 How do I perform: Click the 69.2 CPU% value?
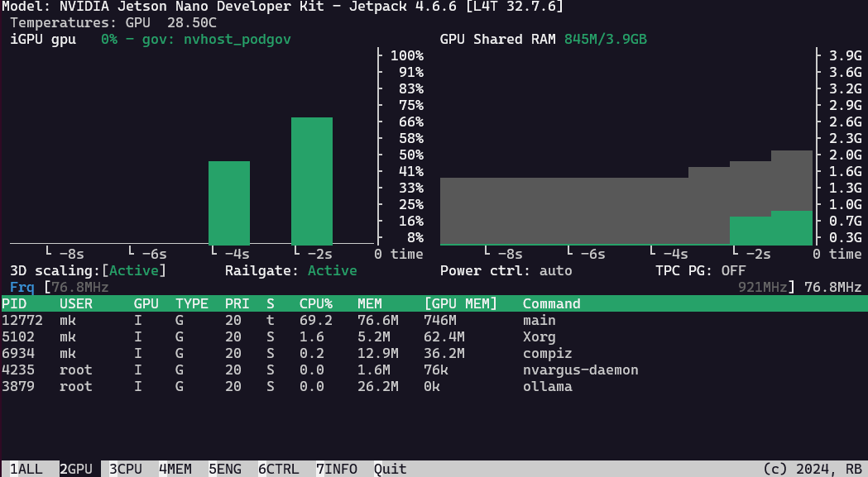tap(315, 321)
